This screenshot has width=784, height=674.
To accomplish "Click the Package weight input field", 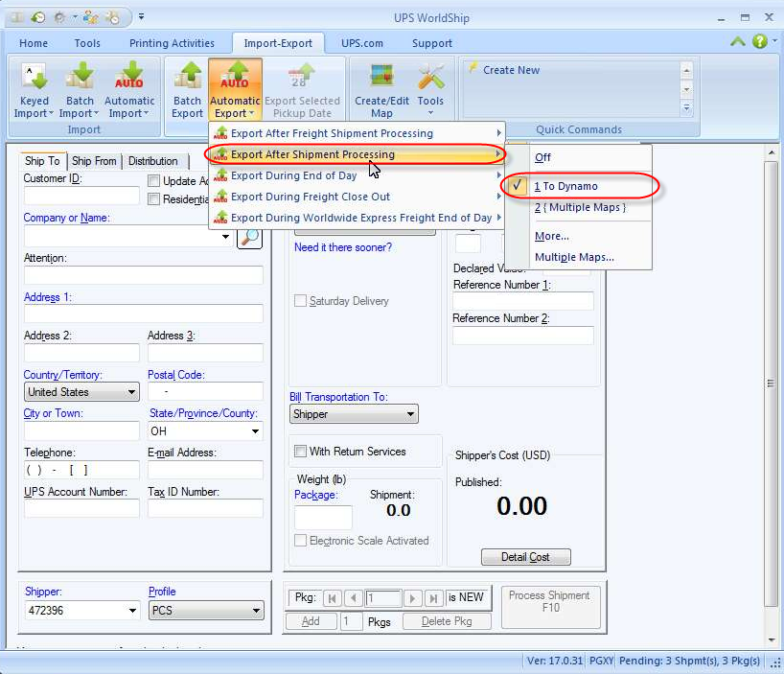I will (323, 517).
